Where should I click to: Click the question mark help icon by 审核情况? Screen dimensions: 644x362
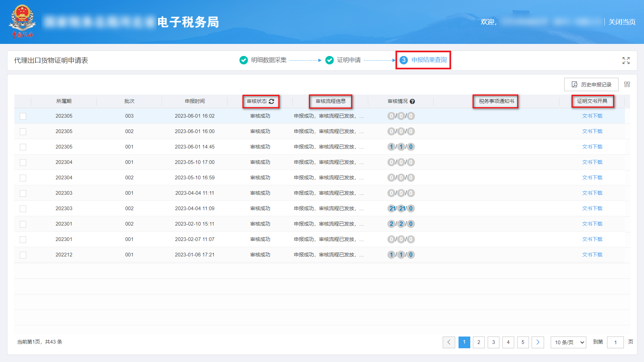coord(412,101)
